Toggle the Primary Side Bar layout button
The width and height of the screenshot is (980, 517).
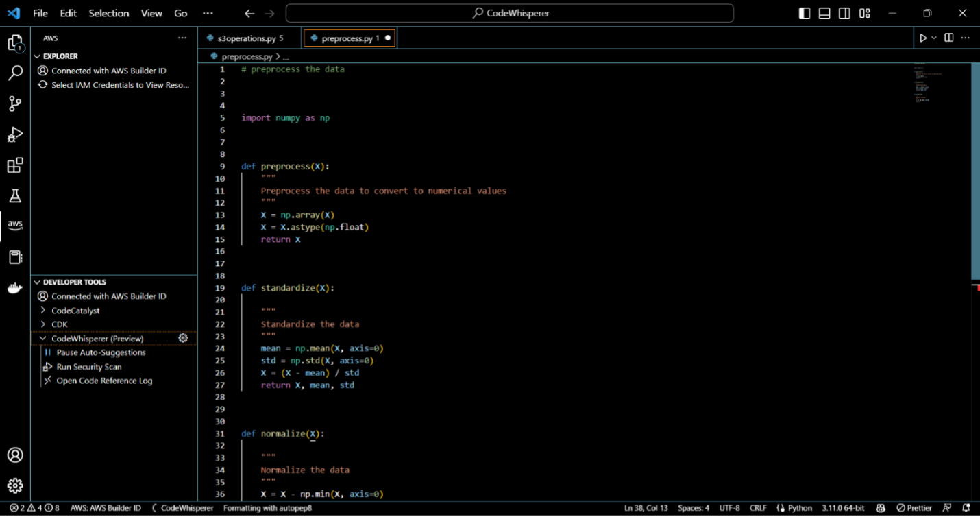coord(805,13)
